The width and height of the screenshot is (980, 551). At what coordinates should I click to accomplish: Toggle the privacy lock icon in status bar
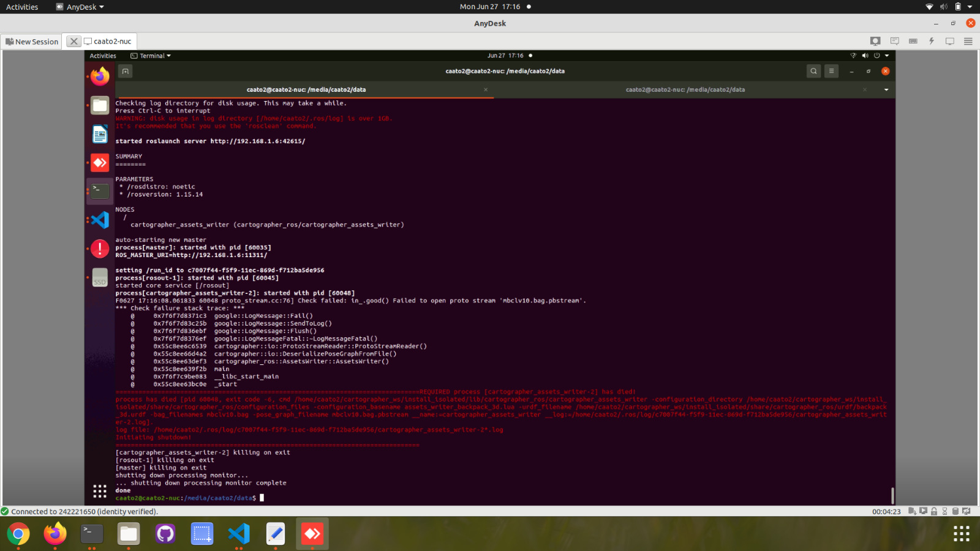click(x=933, y=511)
